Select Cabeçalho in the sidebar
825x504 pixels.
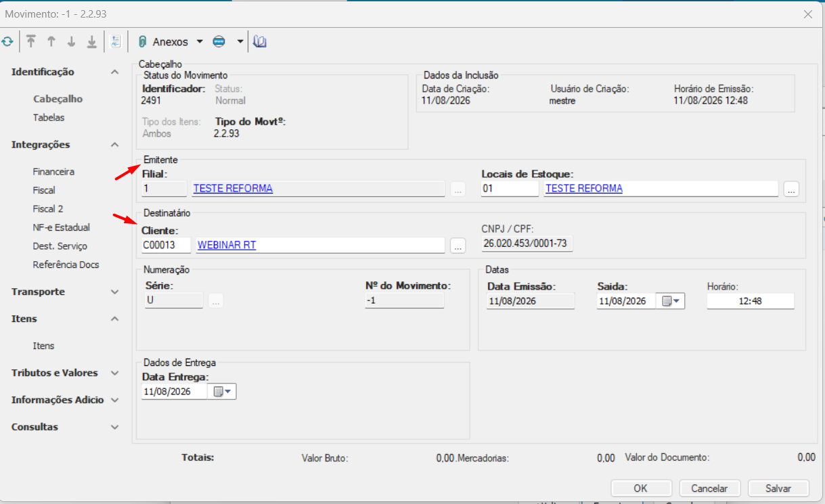tap(58, 99)
